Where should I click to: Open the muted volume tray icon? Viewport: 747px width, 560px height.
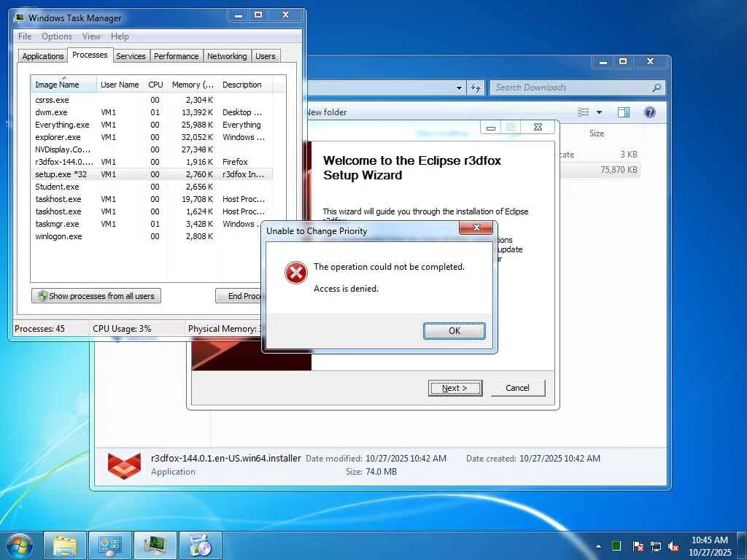(673, 546)
